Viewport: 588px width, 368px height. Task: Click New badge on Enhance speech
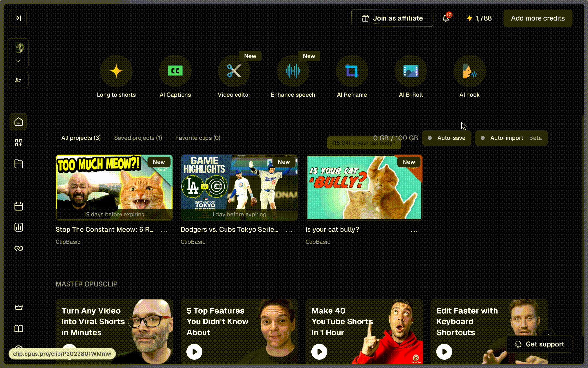309,56
